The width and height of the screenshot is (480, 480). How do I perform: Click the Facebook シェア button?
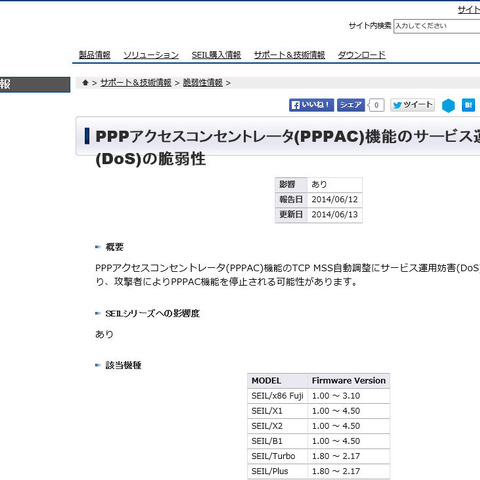[x=351, y=105]
